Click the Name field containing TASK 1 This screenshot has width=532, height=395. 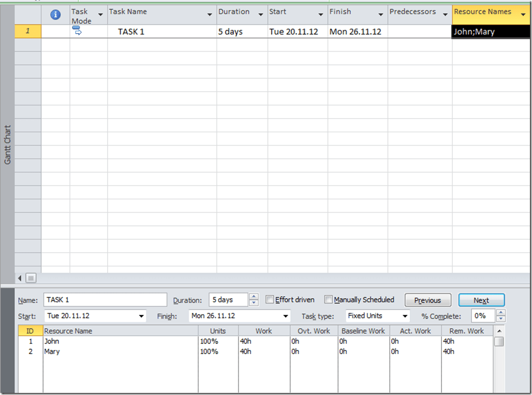(x=105, y=300)
